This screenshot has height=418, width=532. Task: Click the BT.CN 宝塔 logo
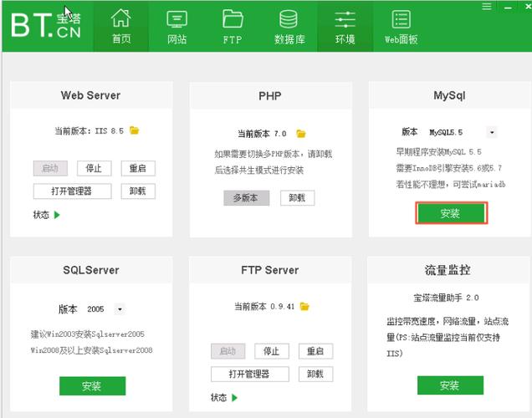[x=46, y=25]
